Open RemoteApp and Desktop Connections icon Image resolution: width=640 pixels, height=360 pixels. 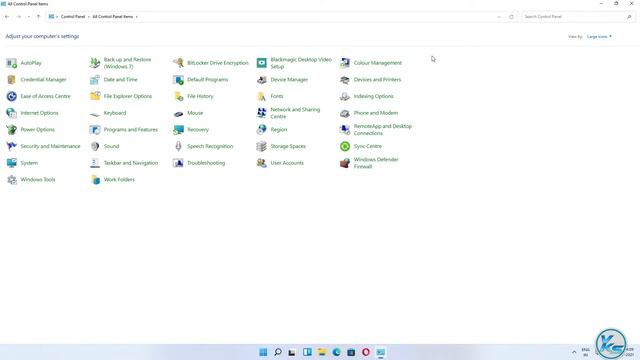345,130
